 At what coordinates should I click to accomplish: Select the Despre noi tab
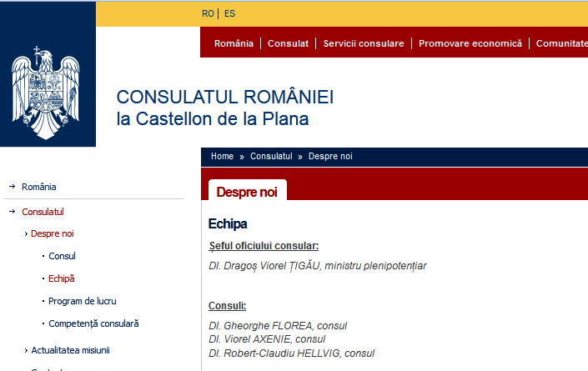[x=247, y=192]
